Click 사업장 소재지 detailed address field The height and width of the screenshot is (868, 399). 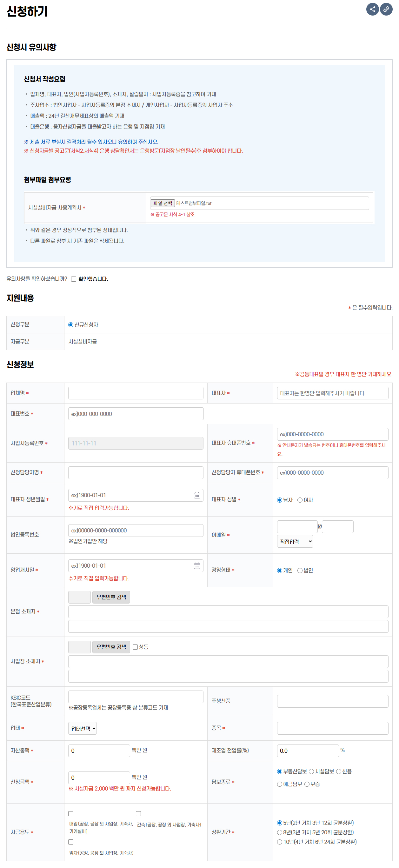click(228, 676)
